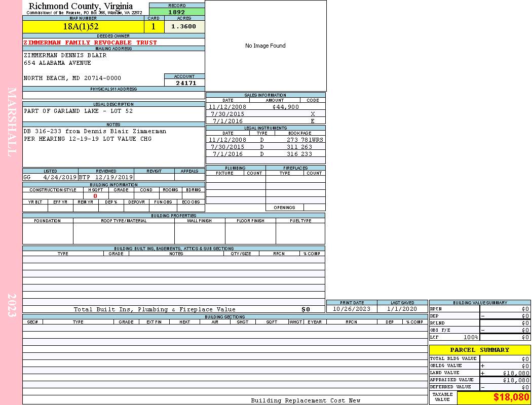Click the green record number 1892

[x=177, y=12]
